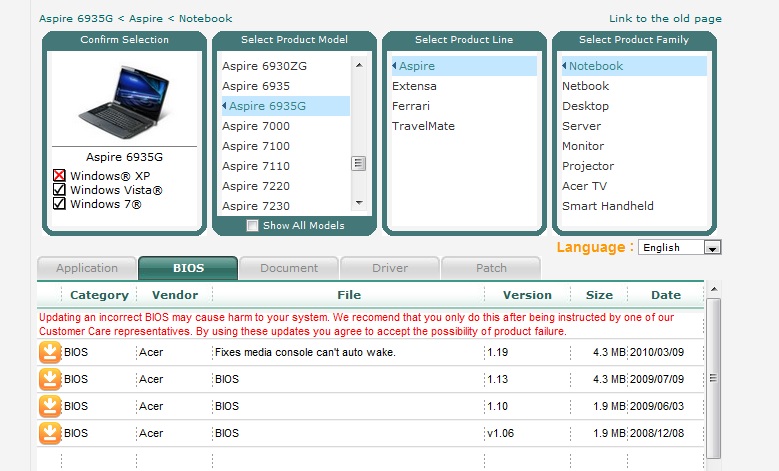The height and width of the screenshot is (471, 779).
Task: Click Aspire 6935G in the breadcrumb
Action: pos(76,18)
